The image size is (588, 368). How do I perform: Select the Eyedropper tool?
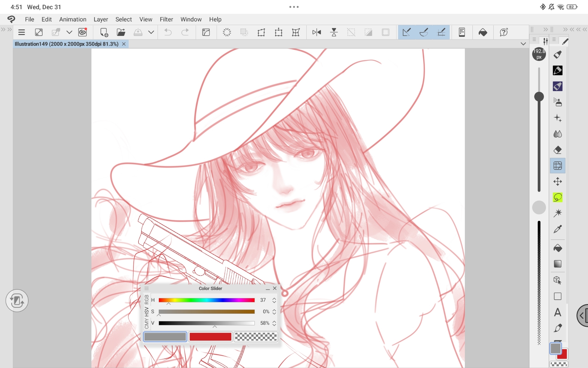[x=557, y=229]
